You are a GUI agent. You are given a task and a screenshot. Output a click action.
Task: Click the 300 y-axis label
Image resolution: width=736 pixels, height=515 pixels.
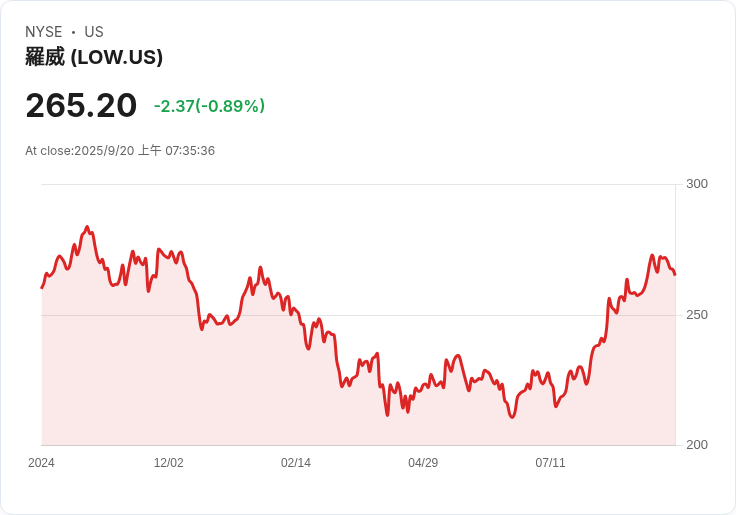[x=696, y=184]
